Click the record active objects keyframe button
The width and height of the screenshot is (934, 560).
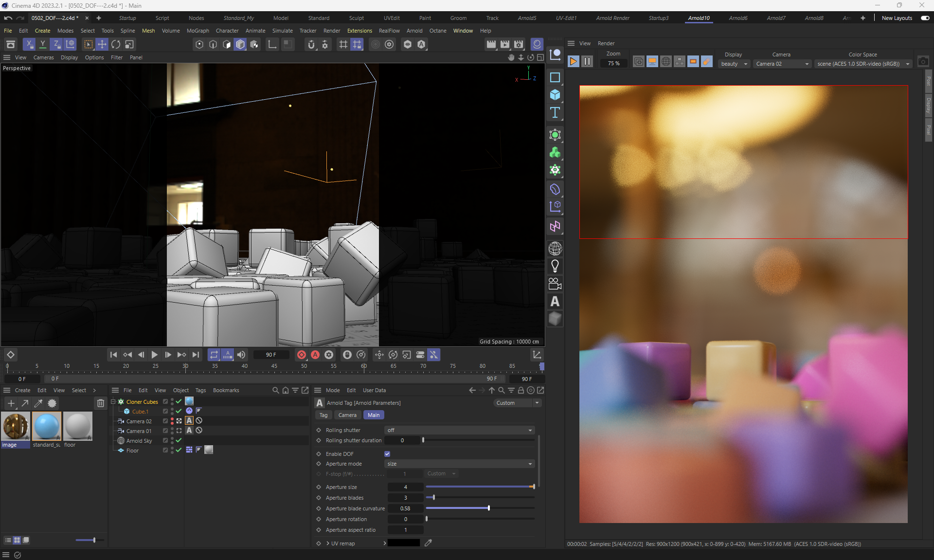[302, 355]
